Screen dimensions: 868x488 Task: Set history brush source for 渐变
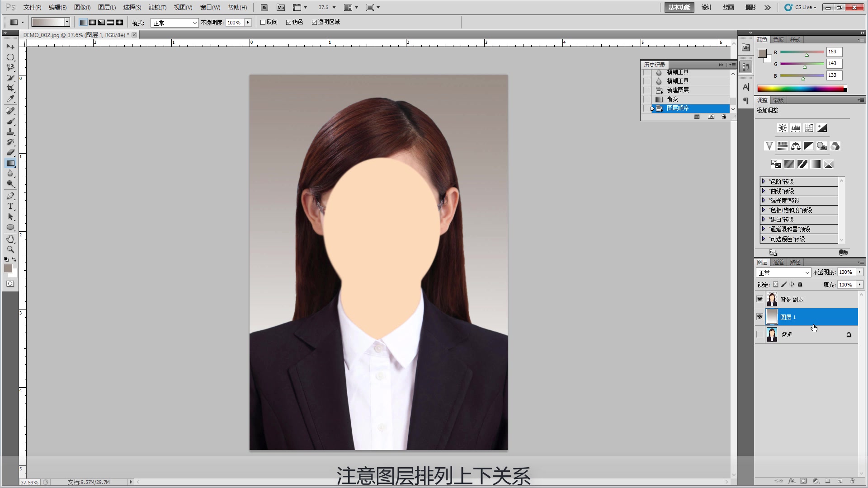[x=647, y=99]
